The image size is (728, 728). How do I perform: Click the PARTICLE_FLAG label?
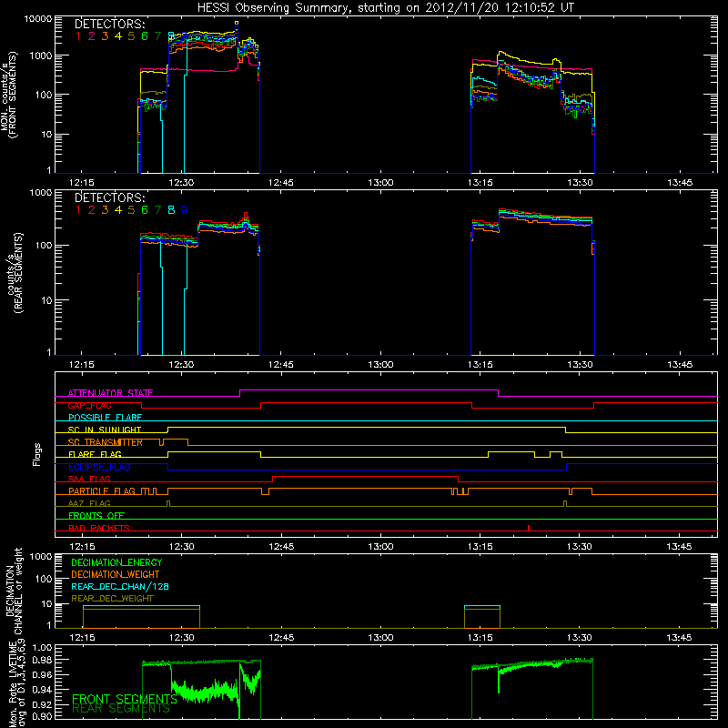tap(102, 490)
